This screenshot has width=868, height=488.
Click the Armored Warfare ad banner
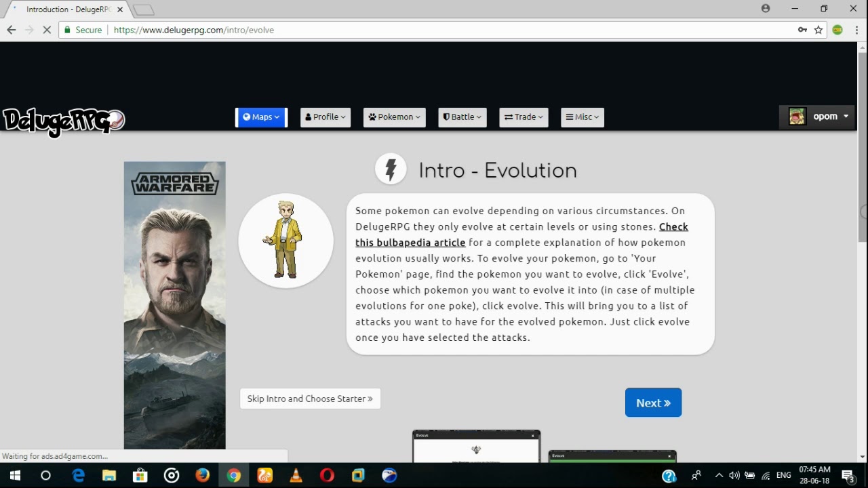point(174,305)
